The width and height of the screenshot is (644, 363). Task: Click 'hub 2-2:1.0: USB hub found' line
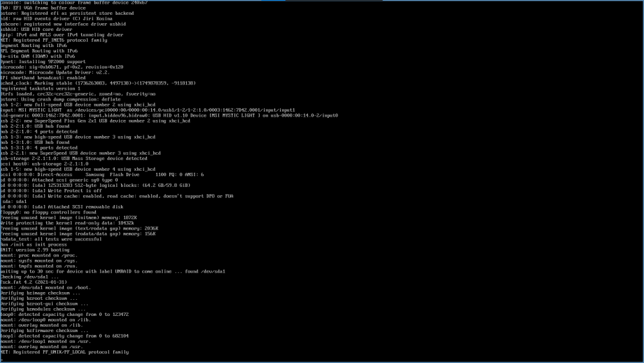pyautogui.click(x=35, y=126)
